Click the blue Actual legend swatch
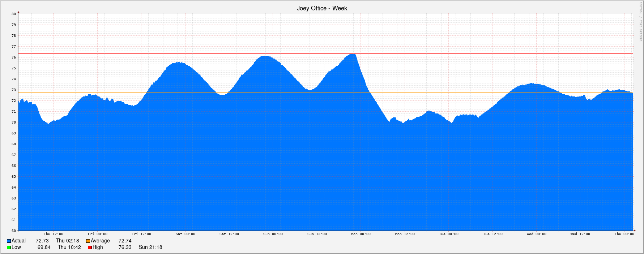Image resolution: width=644 pixels, height=254 pixels. click(9, 241)
